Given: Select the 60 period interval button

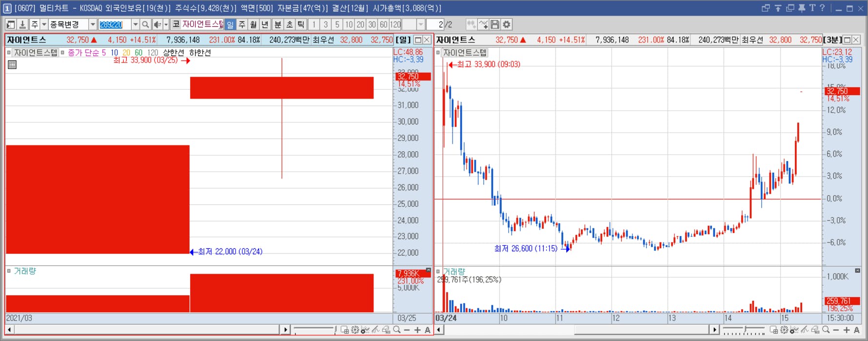Looking at the screenshot, I should 384,24.
